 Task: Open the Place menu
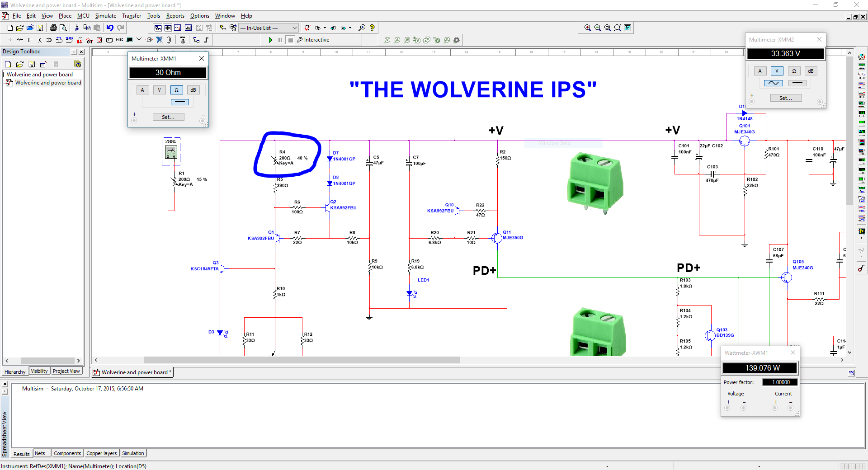click(65, 16)
